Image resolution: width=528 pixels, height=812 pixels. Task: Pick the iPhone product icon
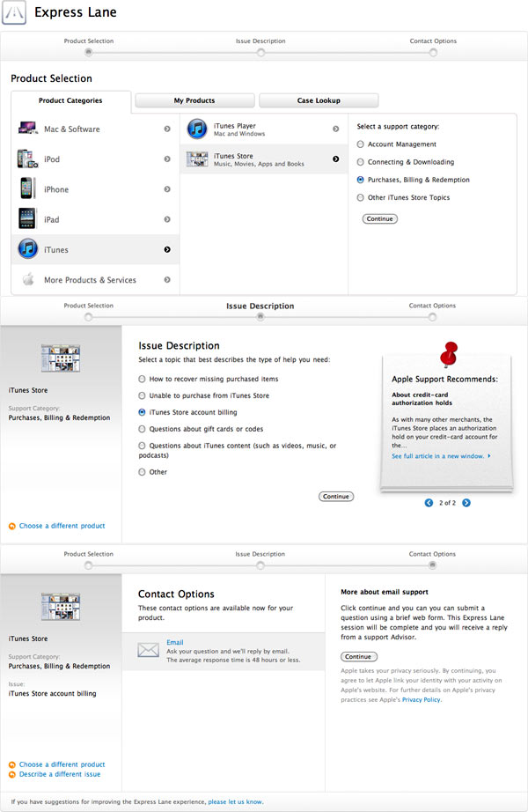[x=27, y=189]
